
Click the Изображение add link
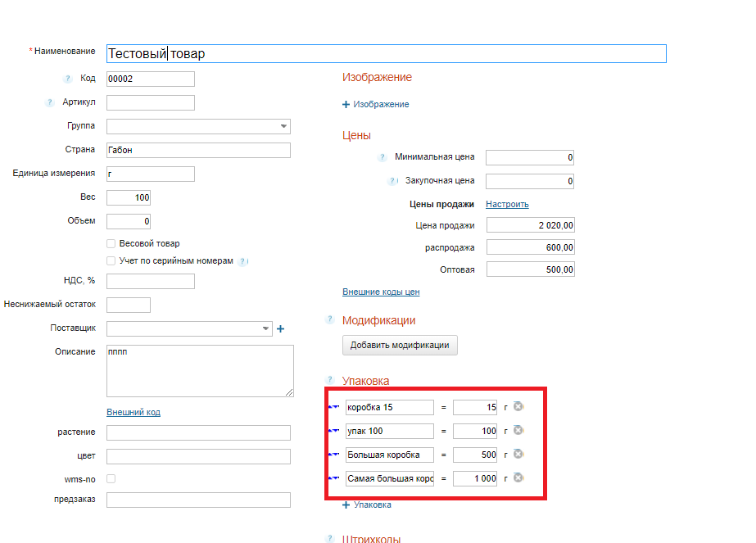click(x=381, y=105)
